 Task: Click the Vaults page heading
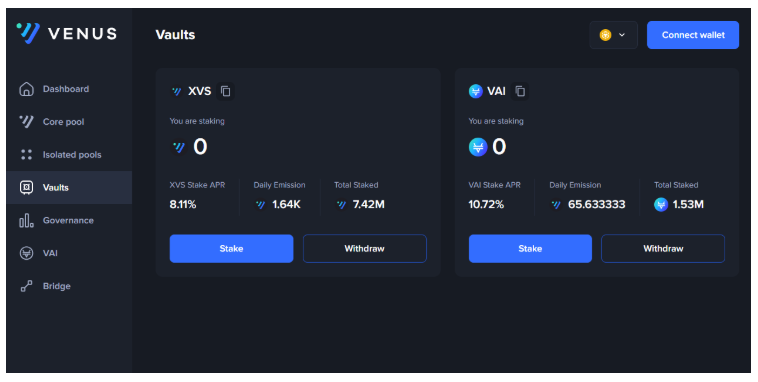pos(175,35)
